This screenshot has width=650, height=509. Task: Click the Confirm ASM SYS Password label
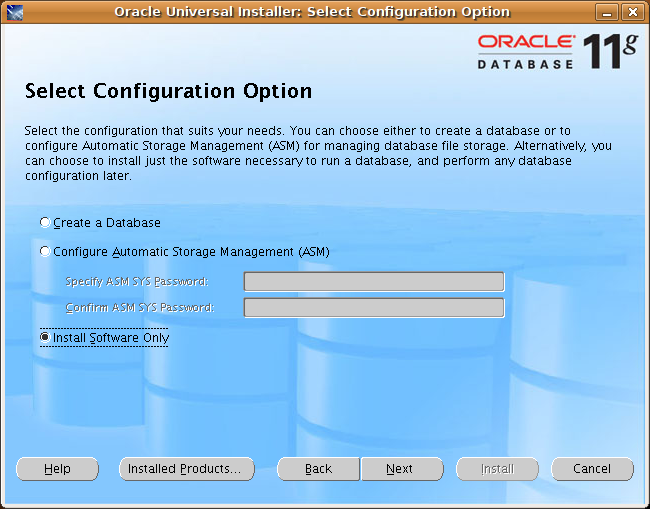140,308
